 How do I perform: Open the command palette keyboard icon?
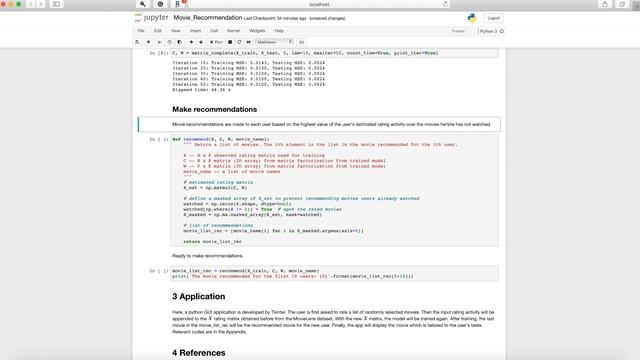[301, 42]
